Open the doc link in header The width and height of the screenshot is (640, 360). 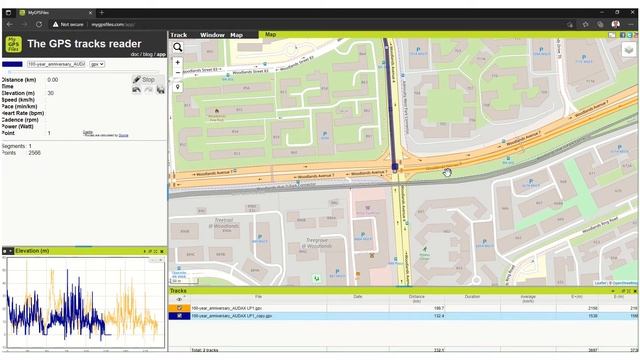pyautogui.click(x=135, y=54)
